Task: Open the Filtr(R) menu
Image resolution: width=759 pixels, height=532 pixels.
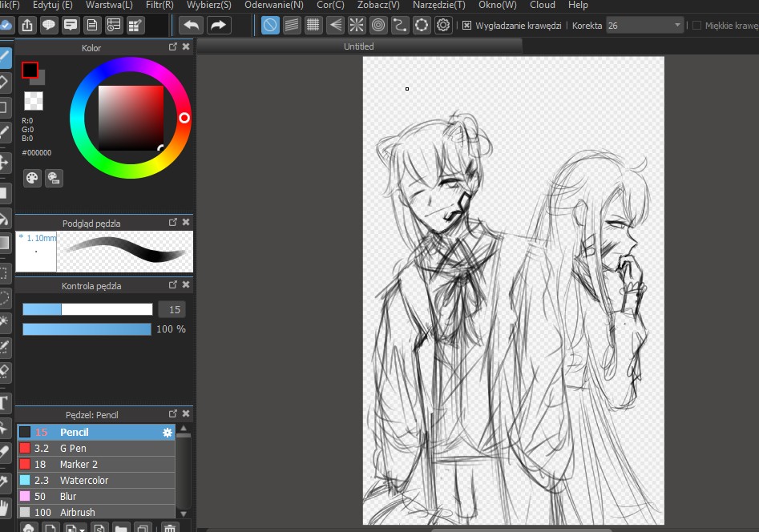Action: [159, 5]
